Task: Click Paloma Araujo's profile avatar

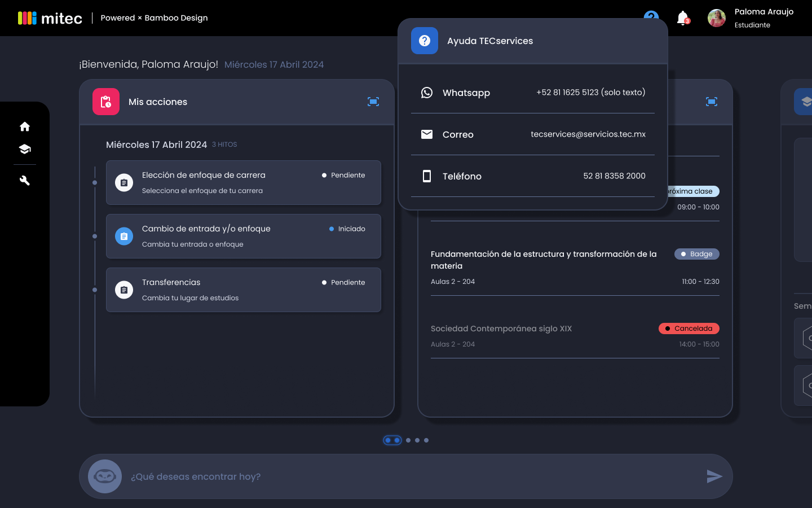Action: (x=717, y=18)
